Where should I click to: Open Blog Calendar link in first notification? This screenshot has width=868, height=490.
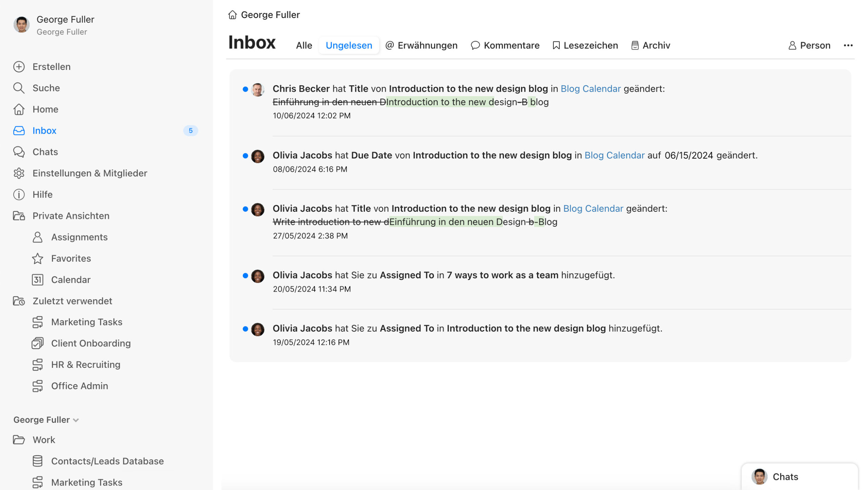[x=590, y=89]
